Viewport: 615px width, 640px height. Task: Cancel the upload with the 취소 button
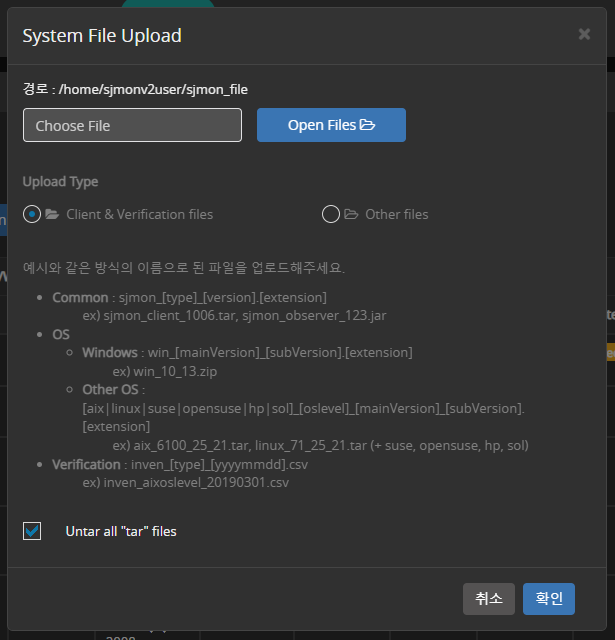coord(488,598)
